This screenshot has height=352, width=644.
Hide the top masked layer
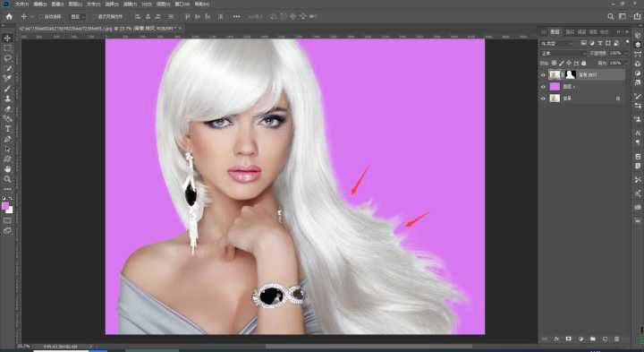coord(543,75)
